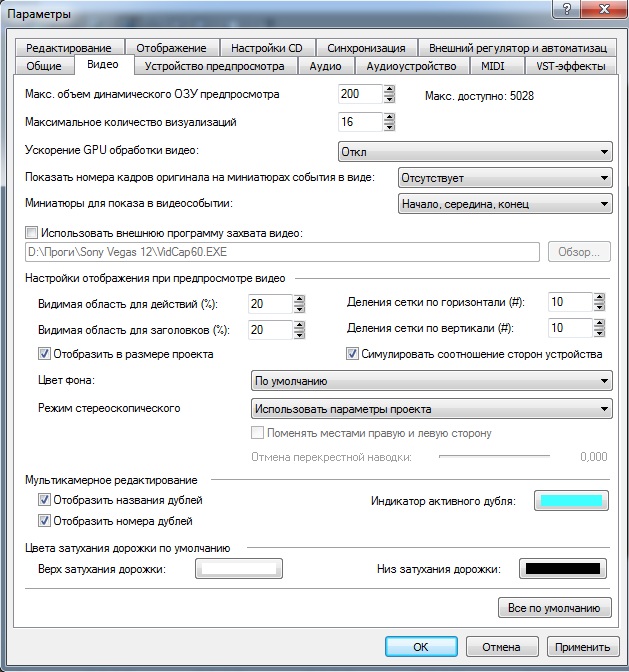Click the render threads field showing 16
This screenshot has height=672, width=629.
[x=360, y=122]
